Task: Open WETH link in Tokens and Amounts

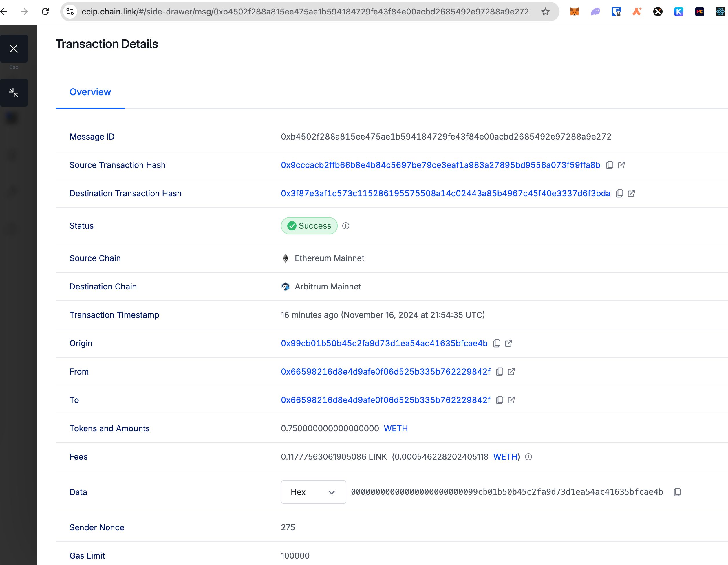Action: 396,428
